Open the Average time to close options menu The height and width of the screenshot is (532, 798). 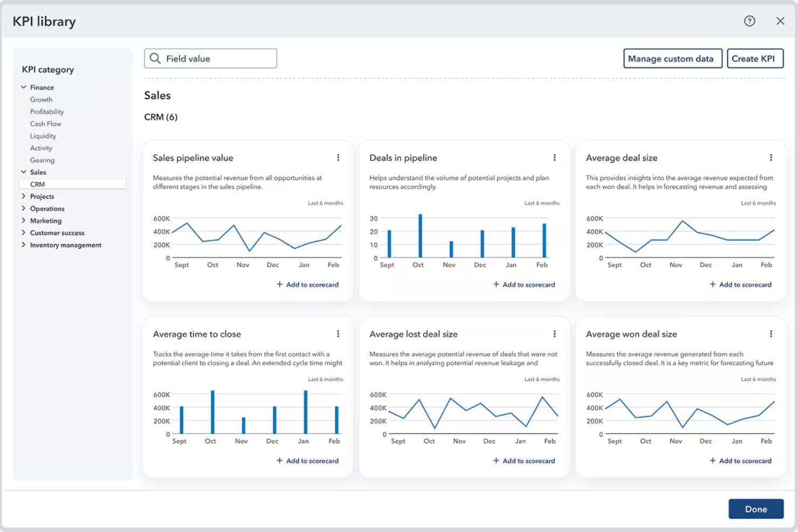[338, 334]
